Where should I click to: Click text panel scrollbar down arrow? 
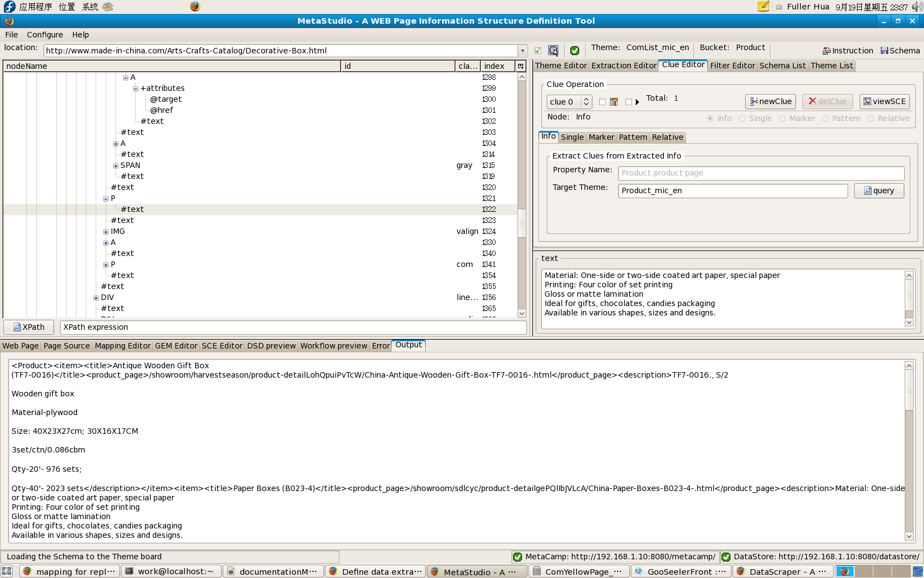(909, 323)
